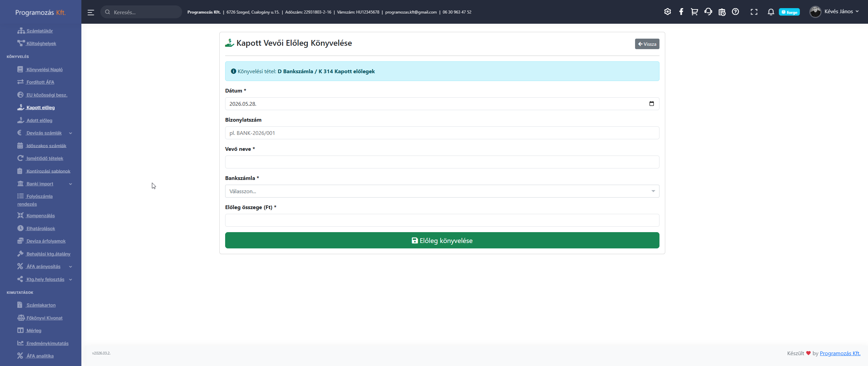Click the Dátum date field
The width and height of the screenshot is (868, 366).
click(x=442, y=104)
